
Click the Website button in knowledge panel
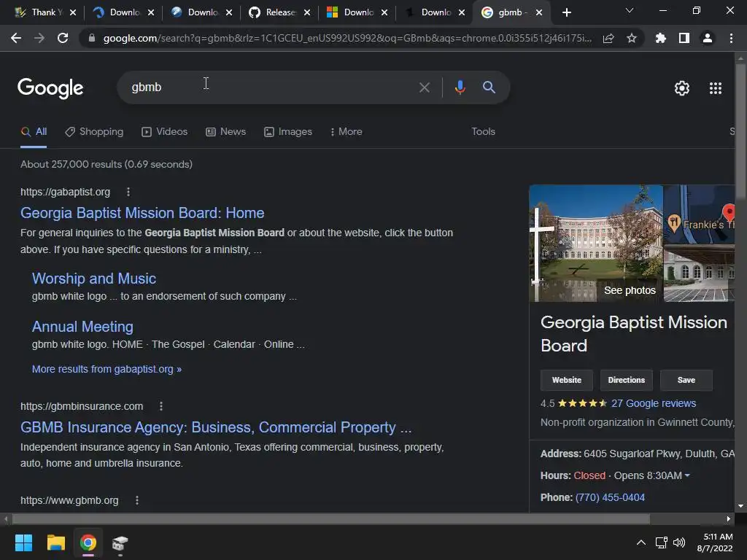566,380
